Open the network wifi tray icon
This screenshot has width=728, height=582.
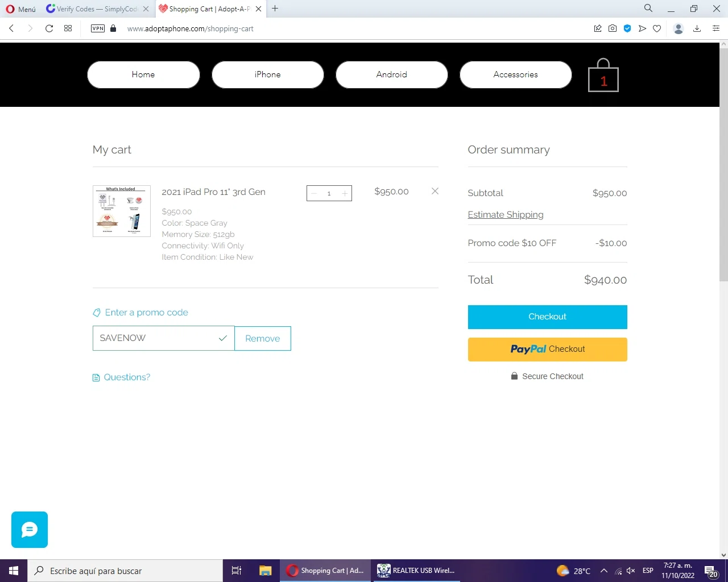(x=618, y=571)
